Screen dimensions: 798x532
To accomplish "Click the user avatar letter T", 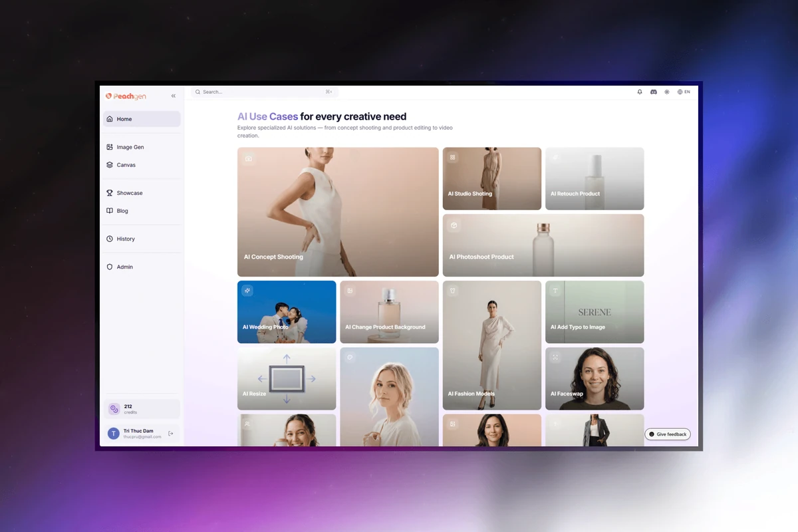I will tap(114, 434).
